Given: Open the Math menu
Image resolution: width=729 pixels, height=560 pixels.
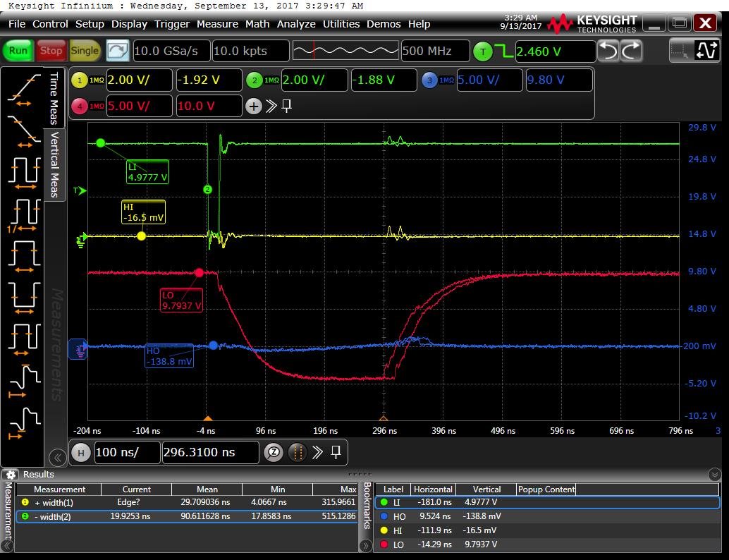Looking at the screenshot, I should coord(257,24).
